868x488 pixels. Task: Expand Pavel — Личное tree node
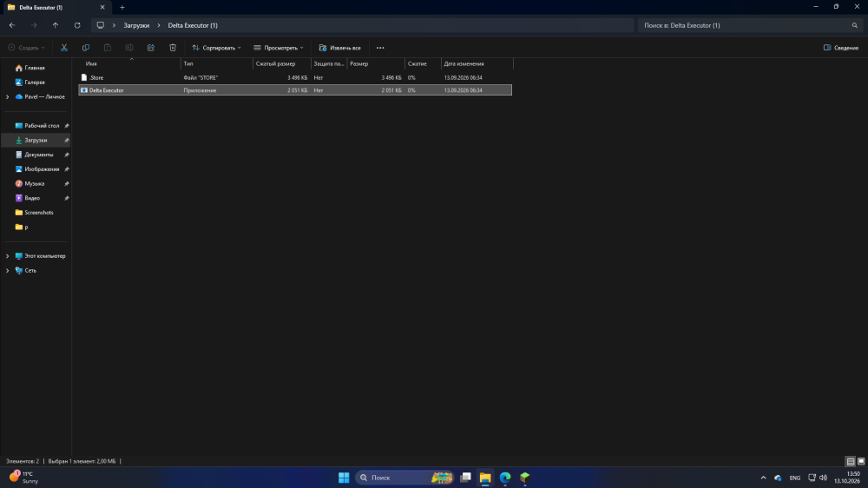[7, 97]
